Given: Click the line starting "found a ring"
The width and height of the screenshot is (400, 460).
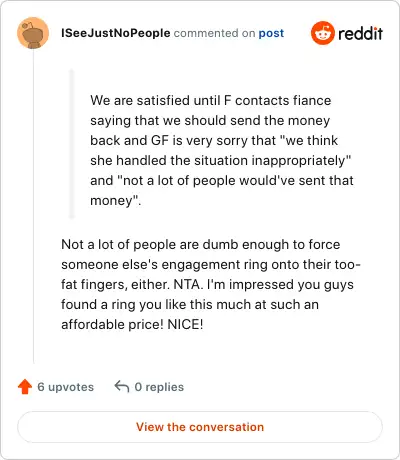Looking at the screenshot, I should 190,304.
